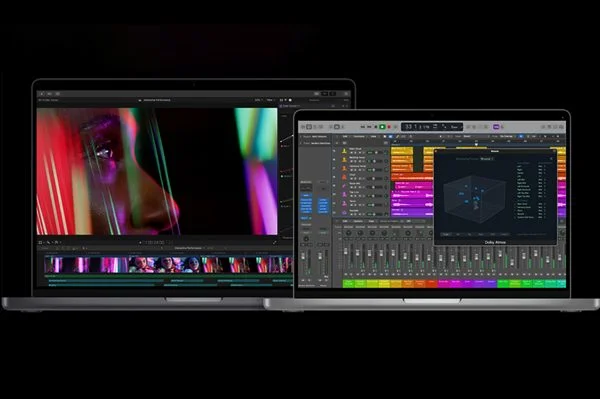The image size is (600, 399).
Task: Open the Edit menu in Logic's tracks area
Action: tap(345, 137)
